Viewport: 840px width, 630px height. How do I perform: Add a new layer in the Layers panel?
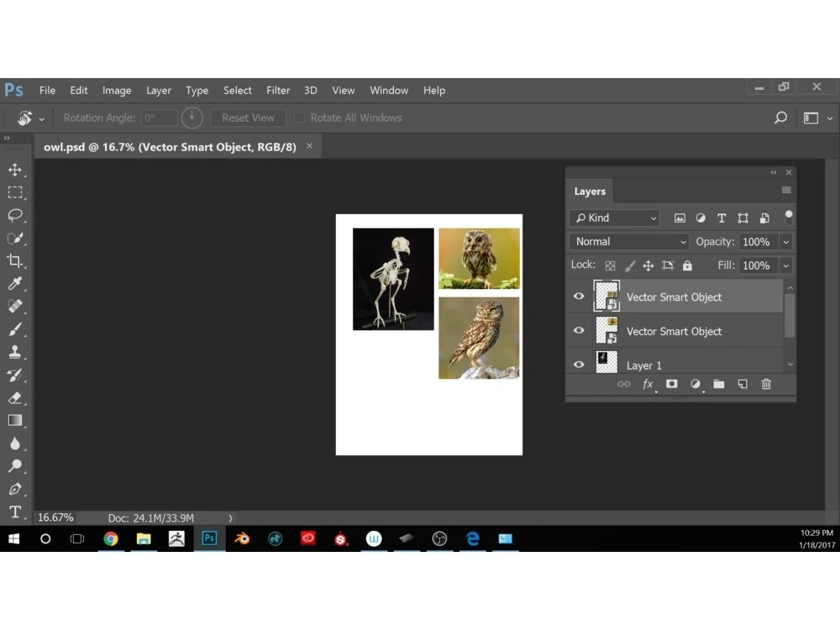(742, 384)
